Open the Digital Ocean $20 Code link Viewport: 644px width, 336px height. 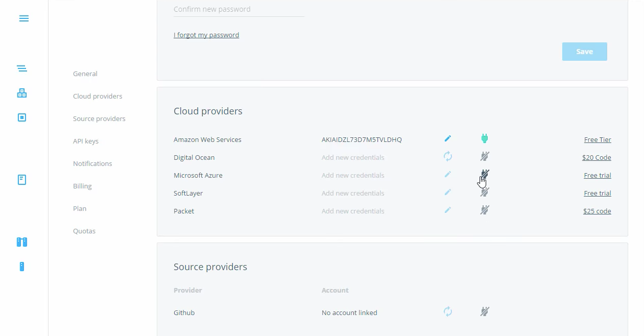pos(597,157)
